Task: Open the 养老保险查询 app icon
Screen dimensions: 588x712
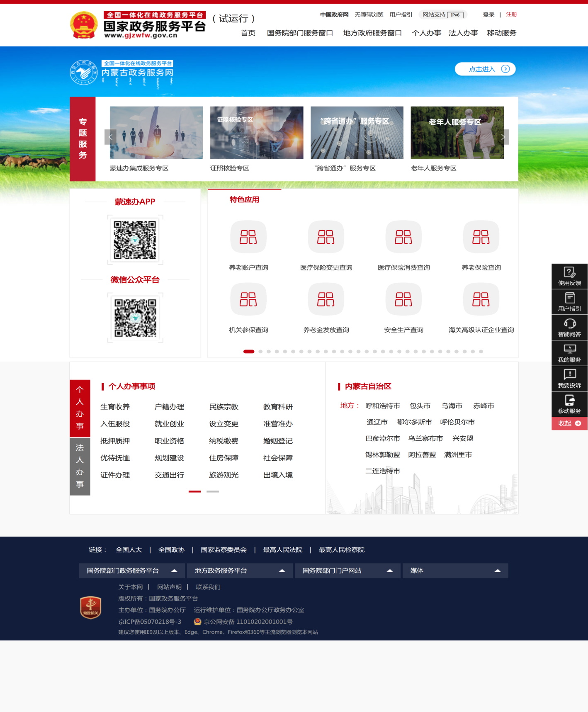Action: tap(481, 237)
